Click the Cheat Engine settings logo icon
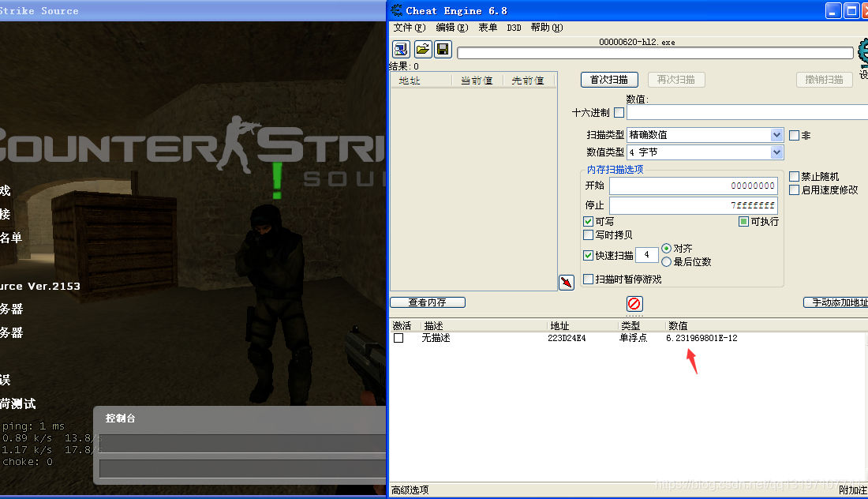This screenshot has width=868, height=499. (x=863, y=53)
